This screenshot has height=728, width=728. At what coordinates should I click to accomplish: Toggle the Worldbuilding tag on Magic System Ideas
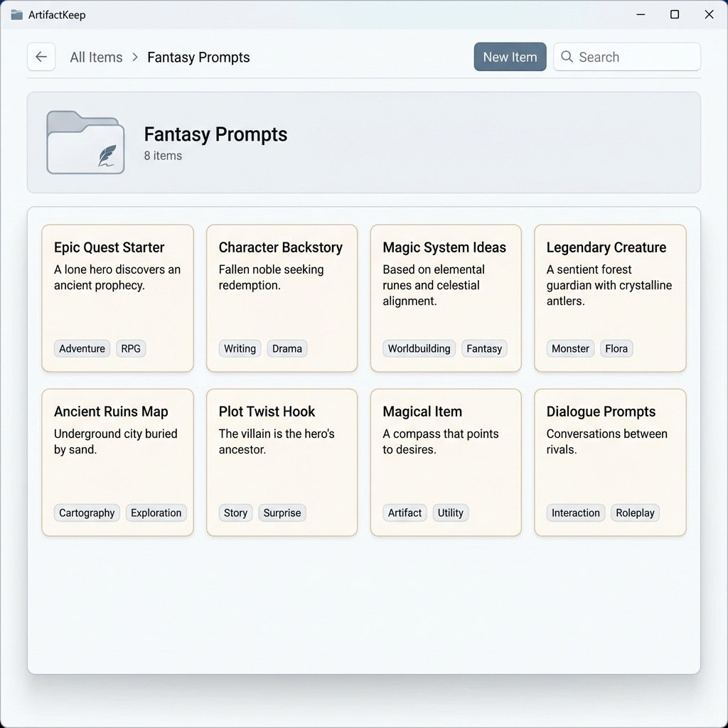point(419,348)
